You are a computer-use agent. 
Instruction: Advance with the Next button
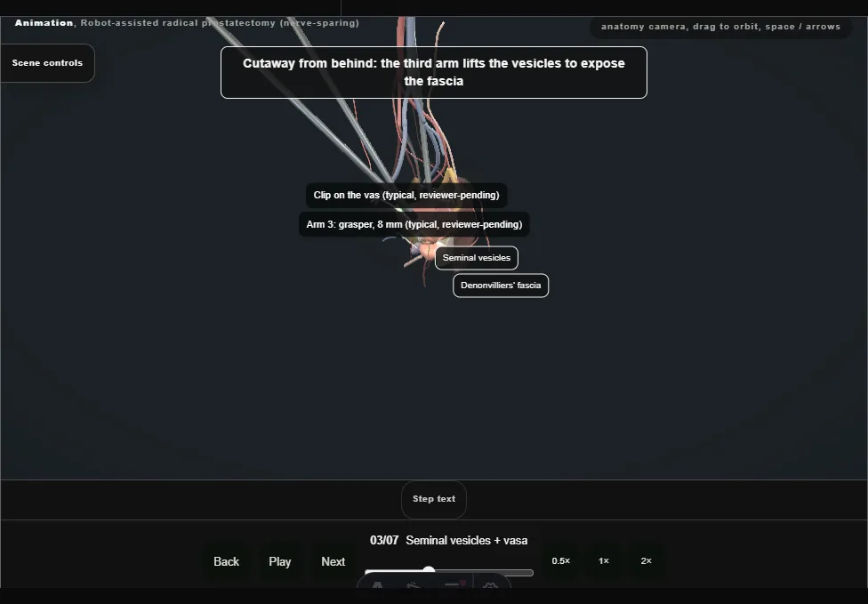pos(334,561)
